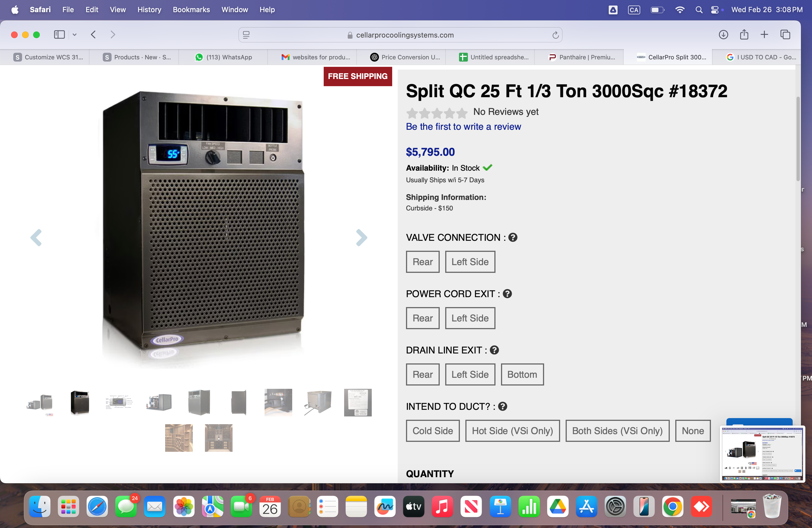The width and height of the screenshot is (812, 528).
Task: Open the wine cellar room thumbnail
Action: pyautogui.click(x=179, y=438)
